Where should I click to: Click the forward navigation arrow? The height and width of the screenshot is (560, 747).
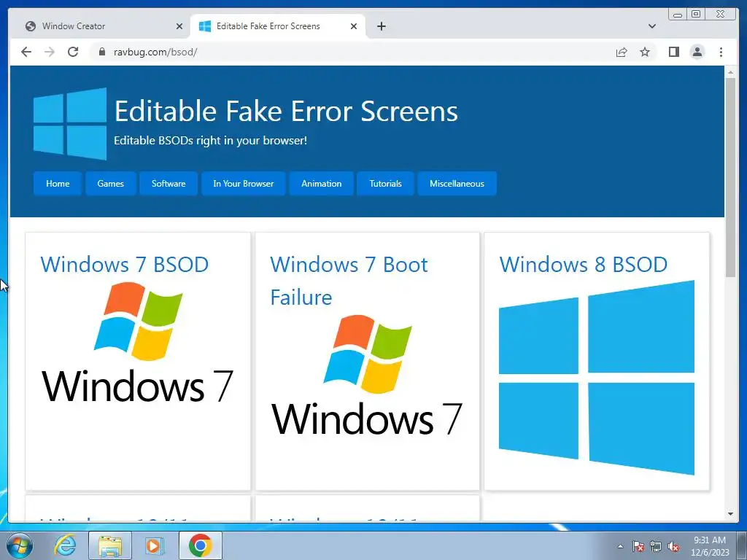coord(49,52)
